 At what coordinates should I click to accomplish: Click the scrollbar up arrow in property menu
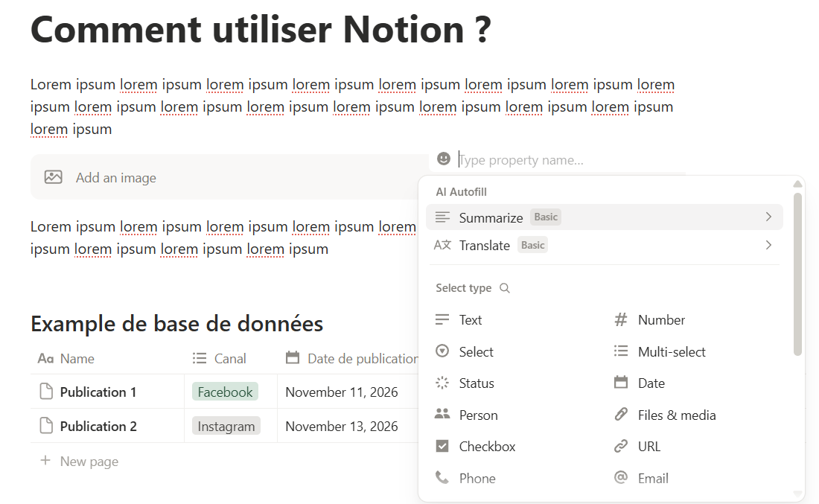click(797, 184)
